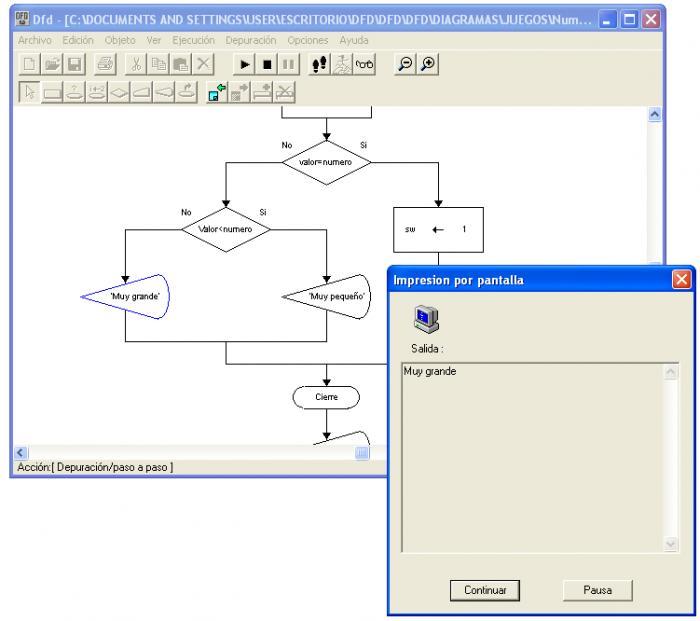Select the read input object tool
The image size is (700, 621).
tap(142, 92)
